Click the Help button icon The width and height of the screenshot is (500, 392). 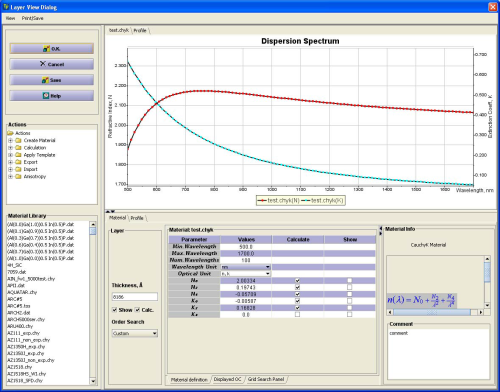(x=46, y=96)
